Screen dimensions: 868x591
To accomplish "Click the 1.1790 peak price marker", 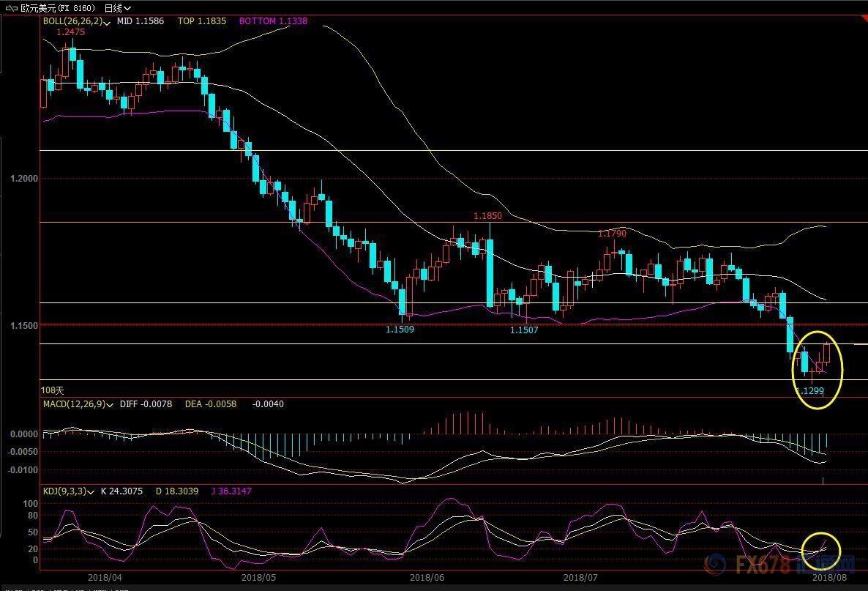I will [612, 234].
